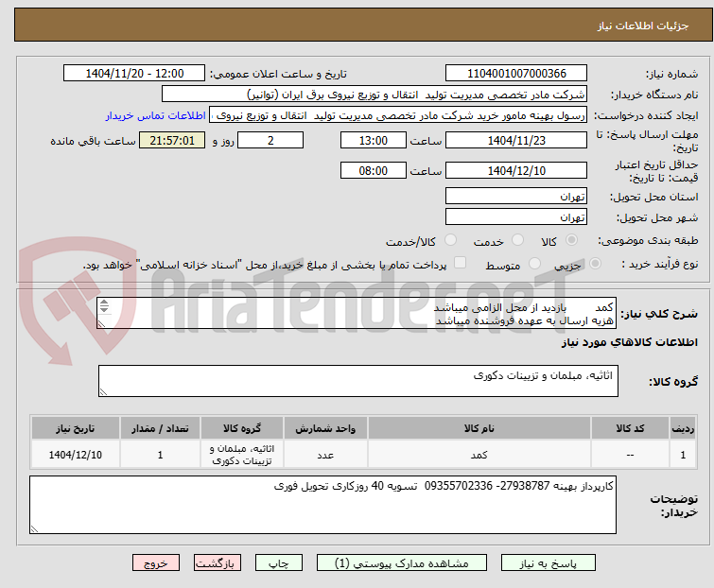Click the توضیحات خریدار text area
The width and height of the screenshot is (714, 588).
pos(322,505)
